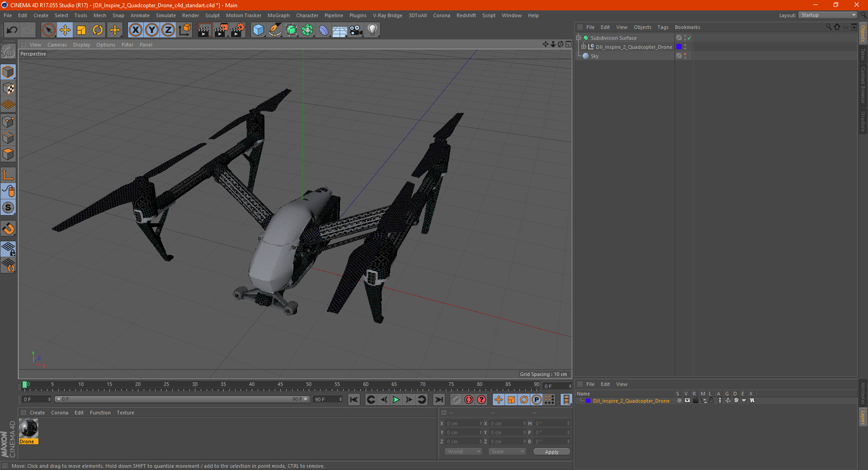Click the X position input field
The image size is (868, 470).
point(463,423)
